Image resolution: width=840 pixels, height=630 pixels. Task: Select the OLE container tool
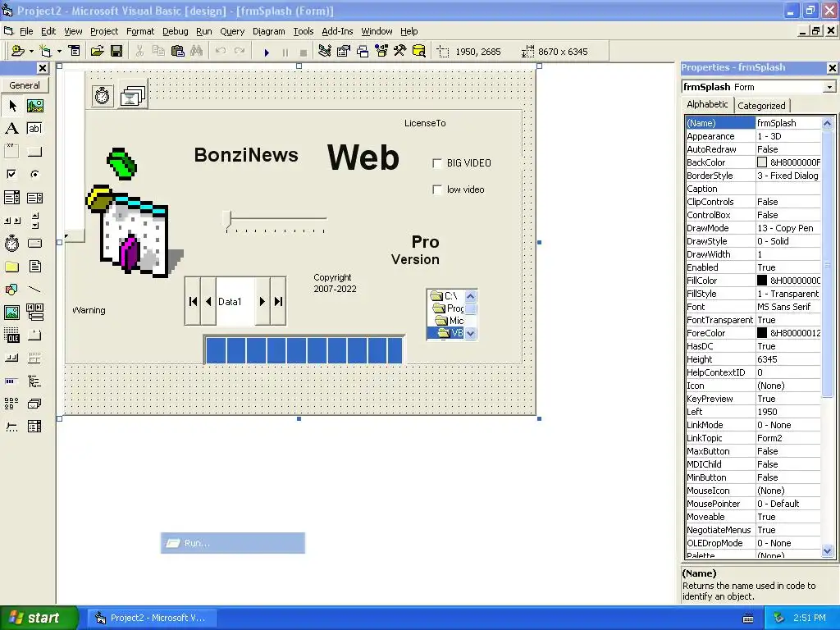coord(11,336)
